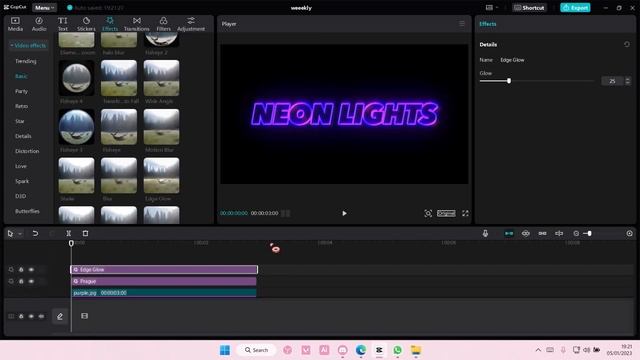Hide the Edge Glow track

pyautogui.click(x=31, y=269)
